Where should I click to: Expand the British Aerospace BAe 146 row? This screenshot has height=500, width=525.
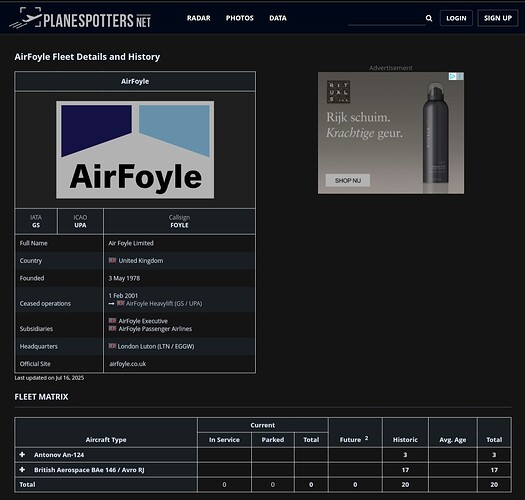click(22, 470)
